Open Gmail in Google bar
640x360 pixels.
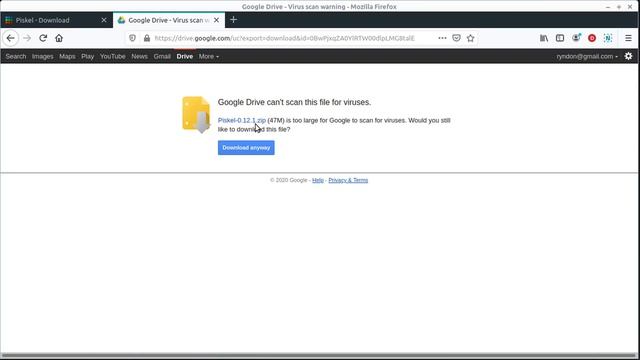[162, 56]
